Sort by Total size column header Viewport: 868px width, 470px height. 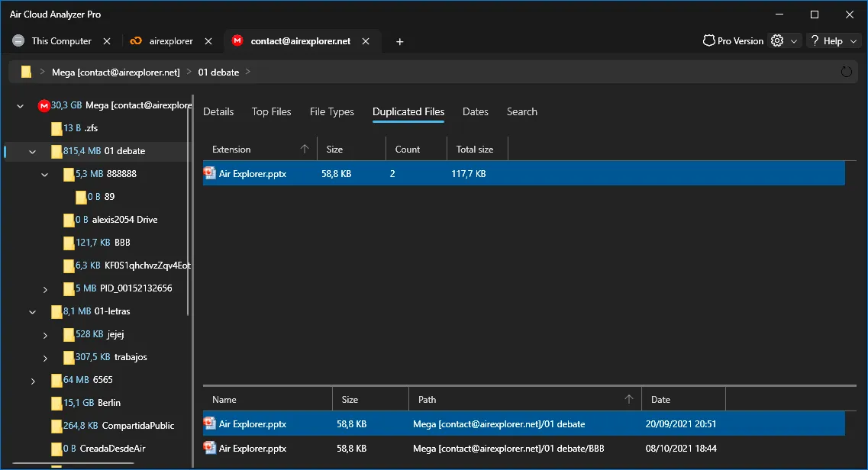477,150
